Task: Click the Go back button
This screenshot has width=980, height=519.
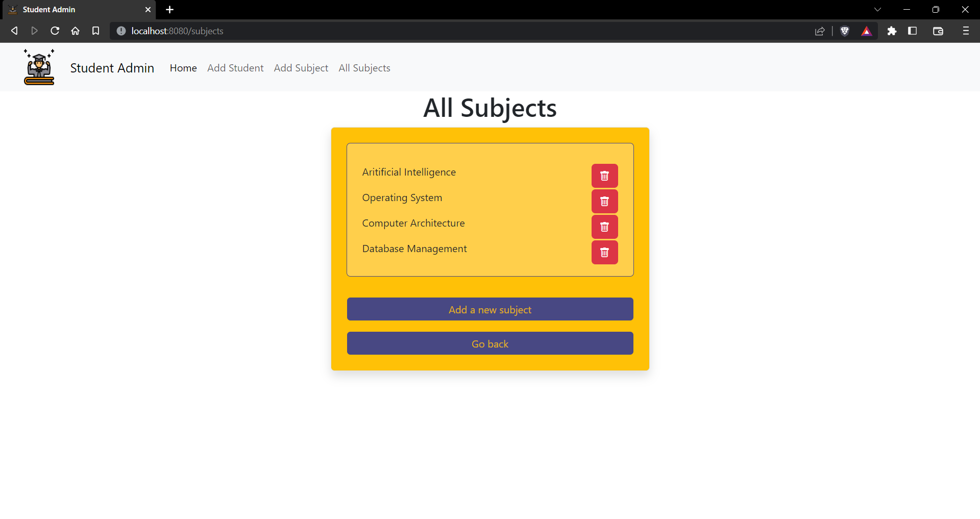Action: click(490, 343)
